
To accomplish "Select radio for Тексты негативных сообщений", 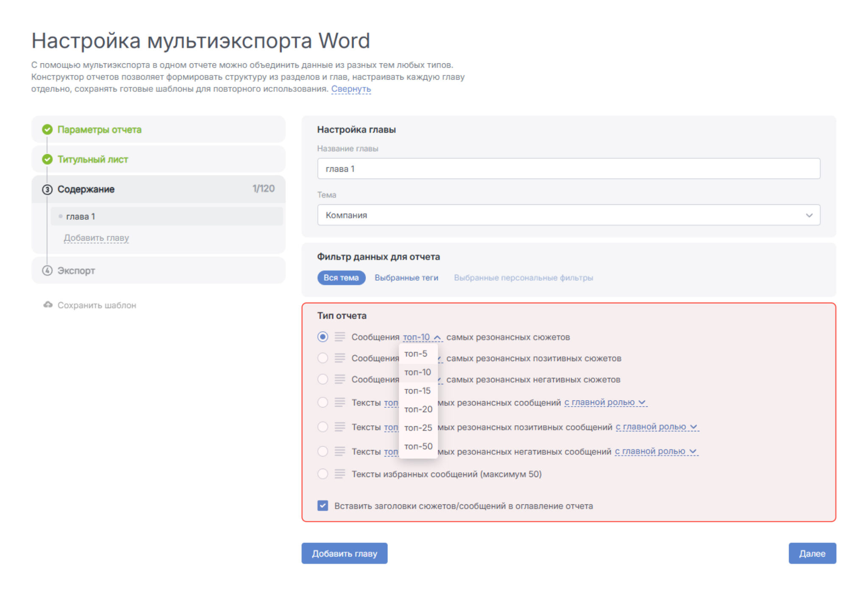I will point(323,451).
